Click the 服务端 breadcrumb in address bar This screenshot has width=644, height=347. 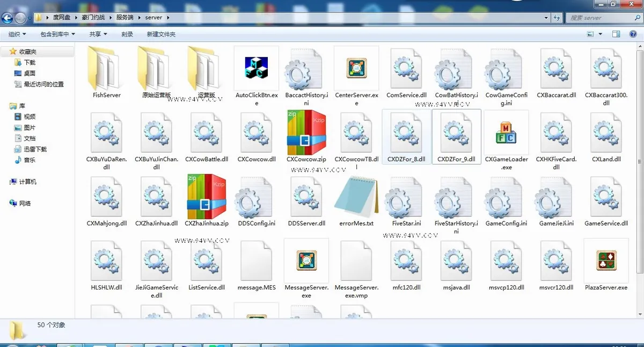tap(125, 18)
